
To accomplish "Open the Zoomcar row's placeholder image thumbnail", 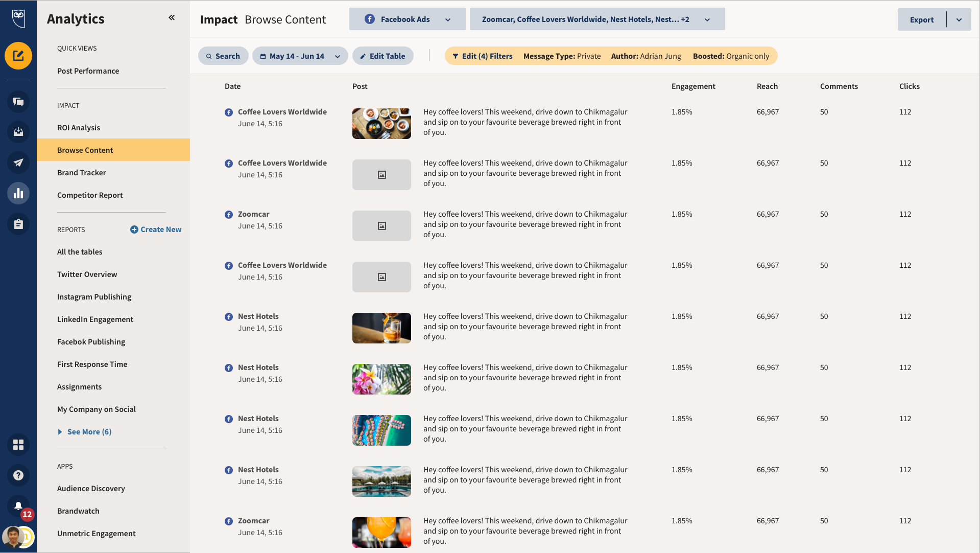I will click(x=381, y=226).
